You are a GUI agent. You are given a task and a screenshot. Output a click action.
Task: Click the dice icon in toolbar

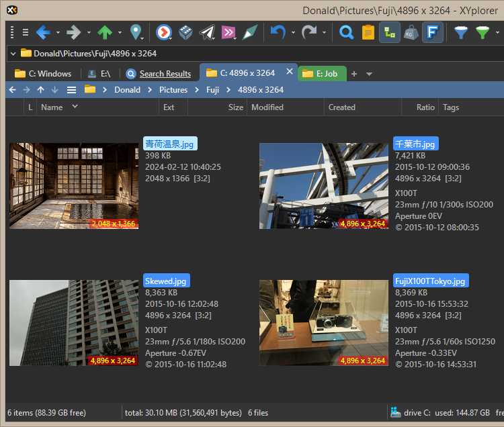coord(185,32)
